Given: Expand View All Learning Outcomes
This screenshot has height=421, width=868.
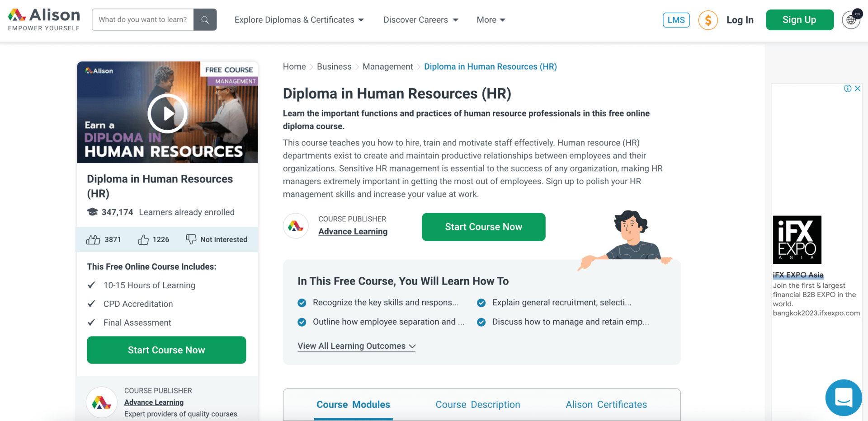Looking at the screenshot, I should coord(356,346).
